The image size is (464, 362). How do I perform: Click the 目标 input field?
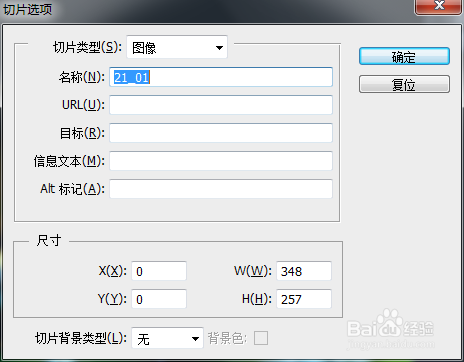[221, 133]
